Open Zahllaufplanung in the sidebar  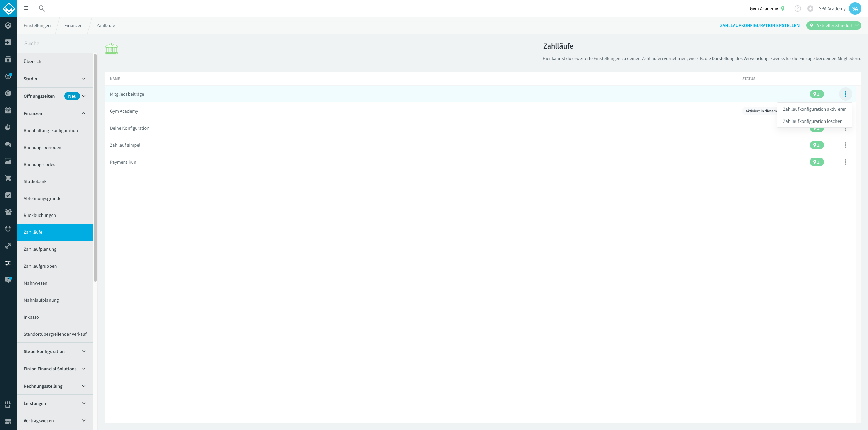tap(55, 249)
